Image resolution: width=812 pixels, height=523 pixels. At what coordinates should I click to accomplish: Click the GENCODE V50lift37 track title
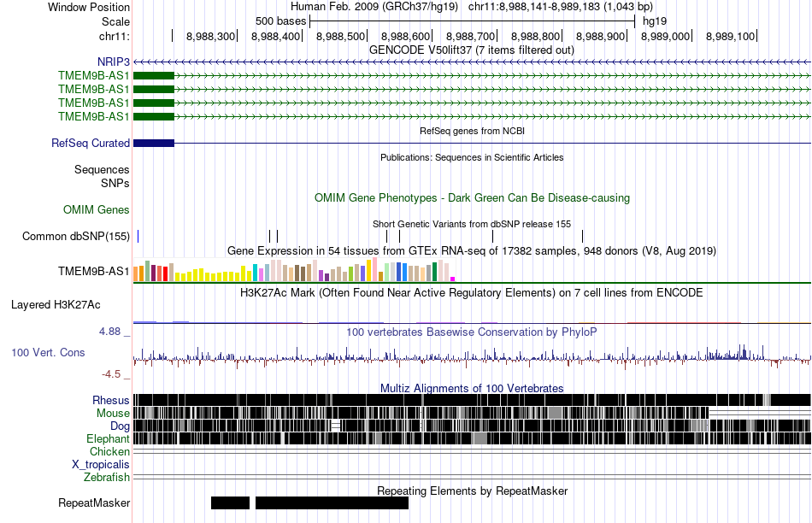(472, 50)
